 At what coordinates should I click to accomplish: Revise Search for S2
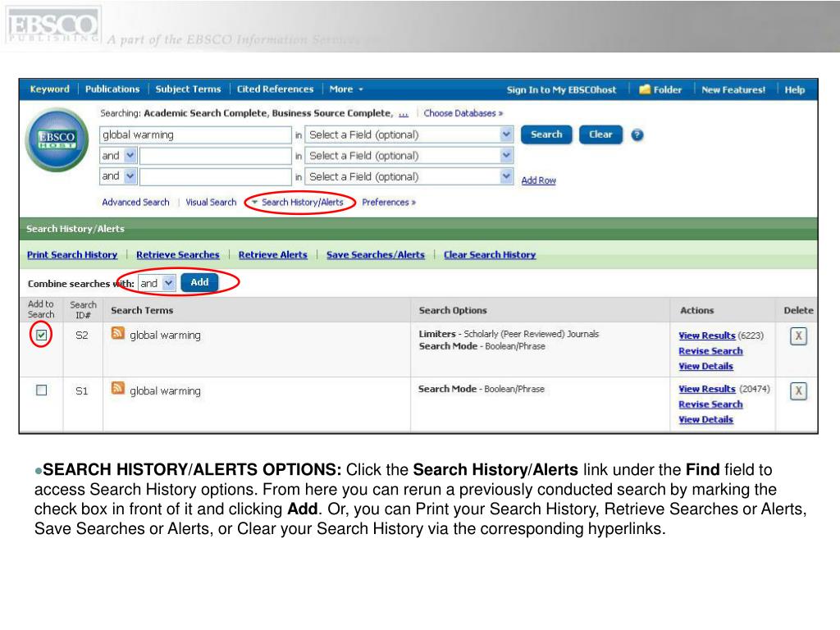[710, 351]
